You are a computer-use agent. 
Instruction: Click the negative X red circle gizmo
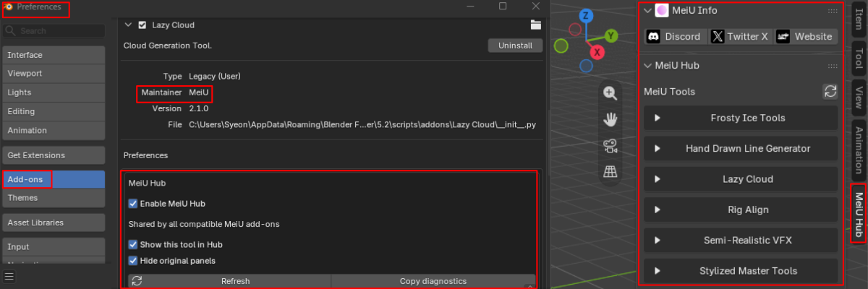click(x=574, y=30)
